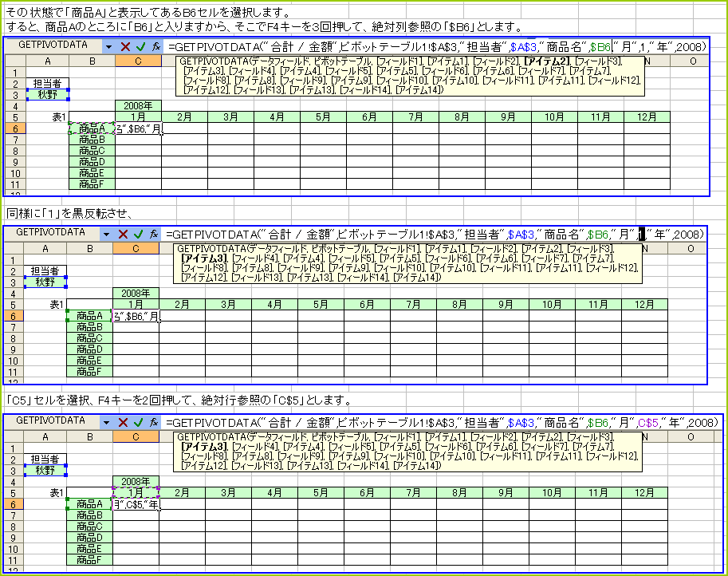Expand the Name Box dropdown in top screenshot
The height and width of the screenshot is (576, 728).
[x=108, y=46]
